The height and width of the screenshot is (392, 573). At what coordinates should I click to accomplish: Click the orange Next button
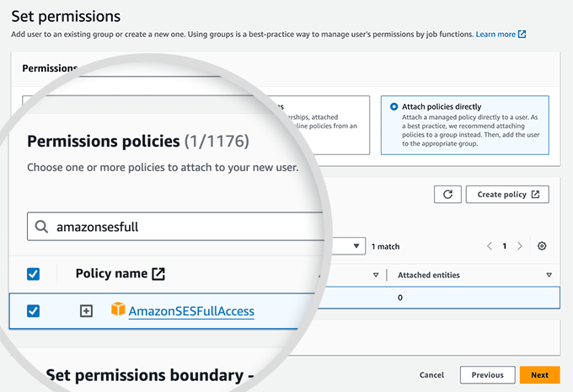click(x=540, y=375)
